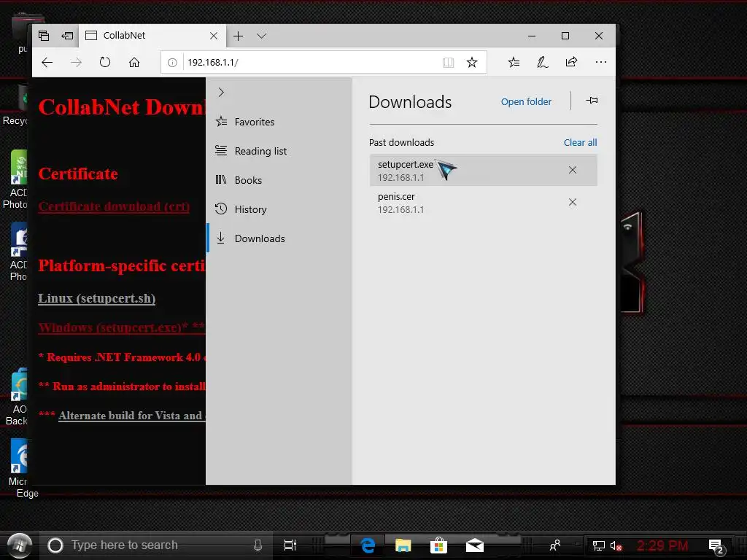Open Task View on taskbar

[x=290, y=545]
